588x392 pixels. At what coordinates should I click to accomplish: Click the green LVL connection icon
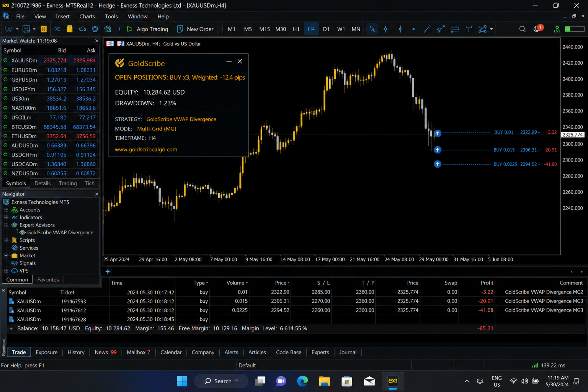coord(557,29)
